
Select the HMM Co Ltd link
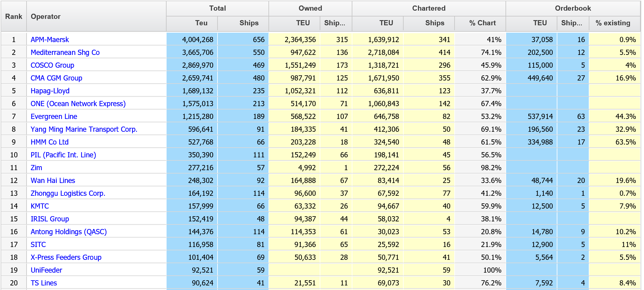point(49,142)
